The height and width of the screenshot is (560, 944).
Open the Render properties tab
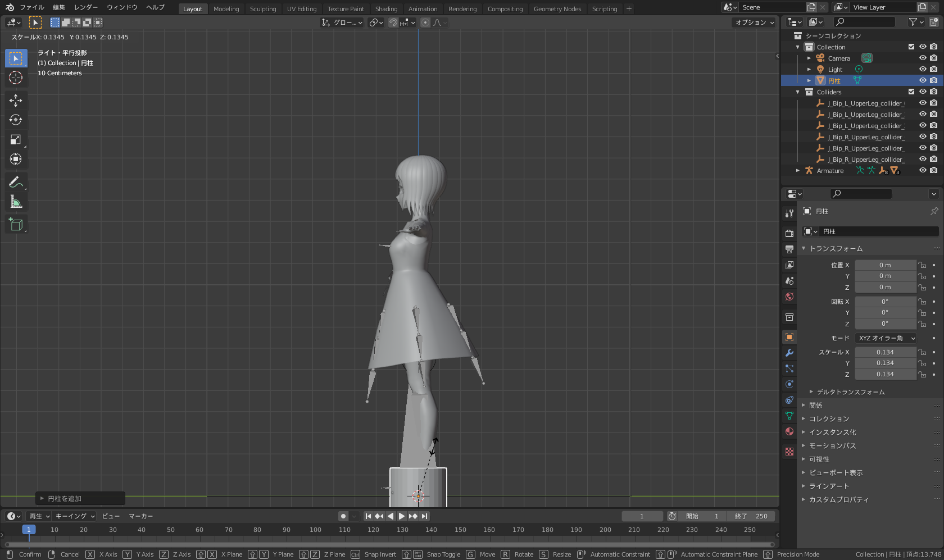tap(789, 233)
